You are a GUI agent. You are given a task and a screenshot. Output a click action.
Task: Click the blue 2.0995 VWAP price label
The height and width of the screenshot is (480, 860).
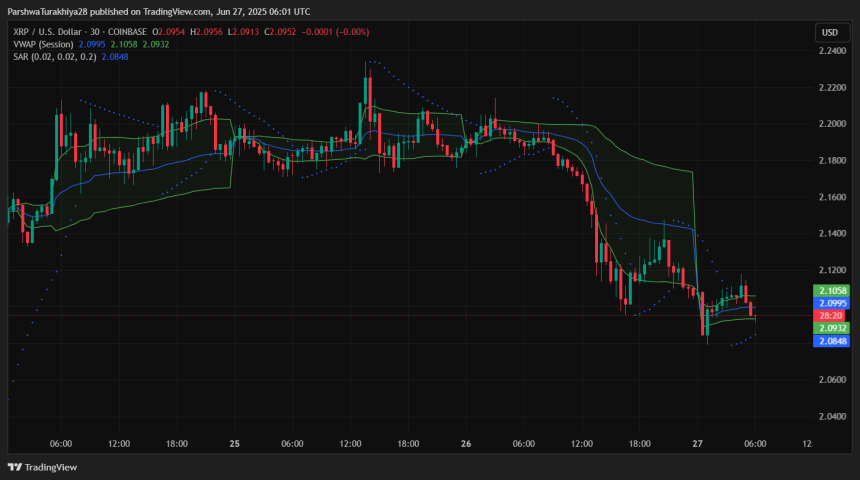(831, 303)
